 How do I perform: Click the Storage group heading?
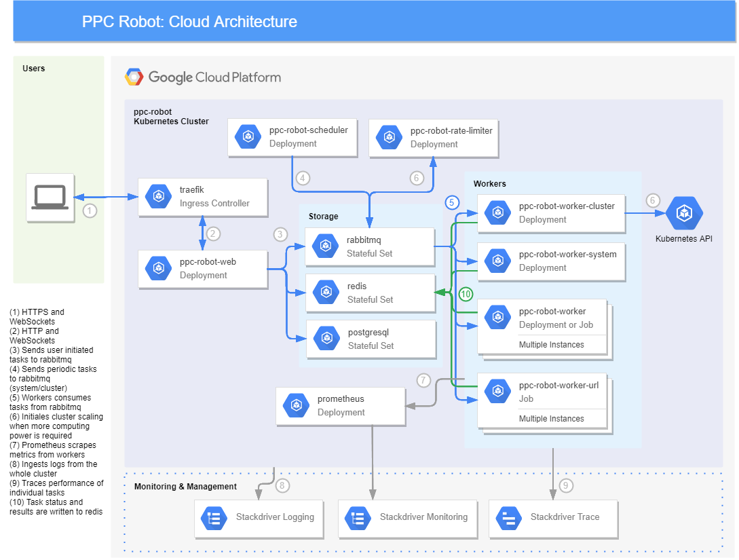point(323,217)
